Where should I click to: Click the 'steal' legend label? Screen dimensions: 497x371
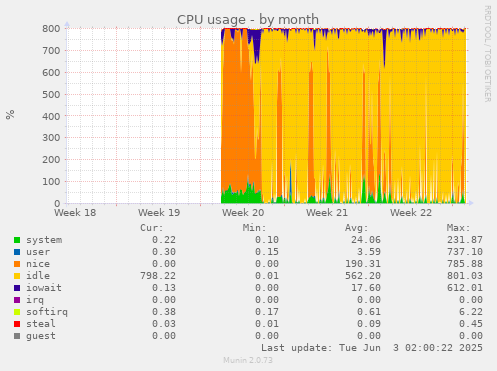pos(41,324)
